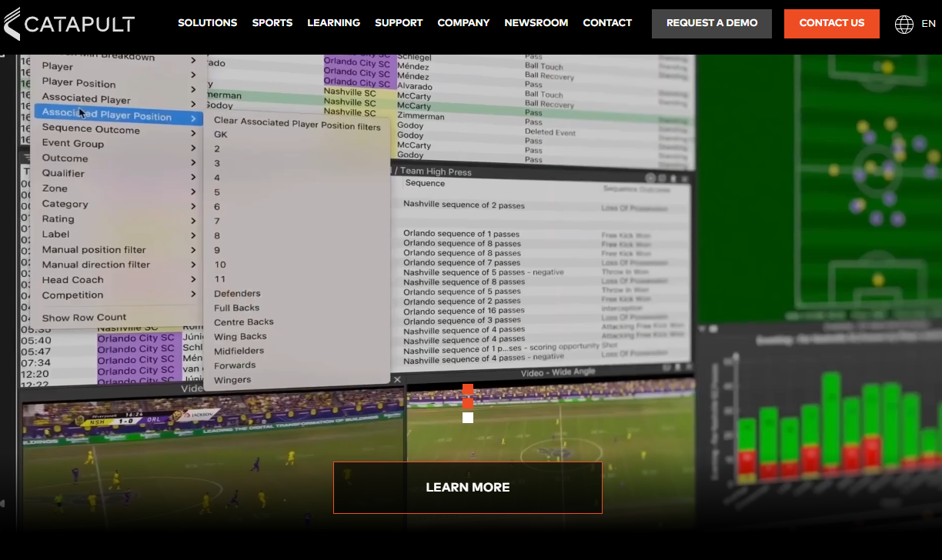Select the white slide indicator
This screenshot has width=942, height=560.
coord(468,418)
